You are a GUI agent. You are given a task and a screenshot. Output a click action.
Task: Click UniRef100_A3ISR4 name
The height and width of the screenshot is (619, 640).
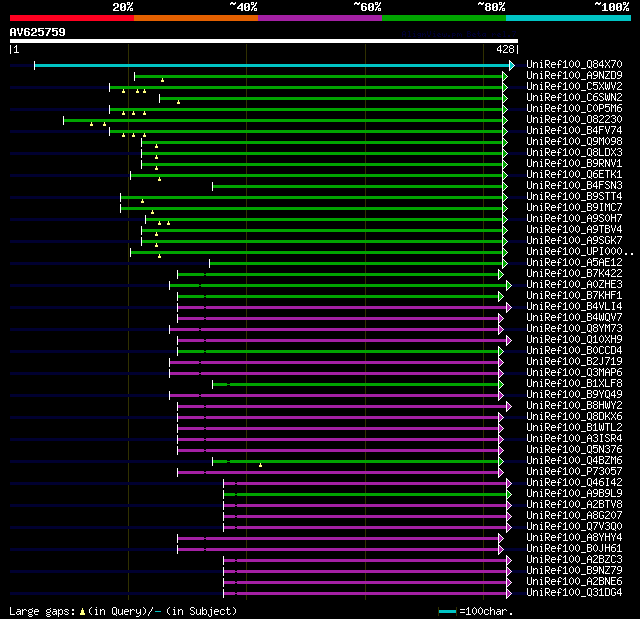[x=574, y=439]
